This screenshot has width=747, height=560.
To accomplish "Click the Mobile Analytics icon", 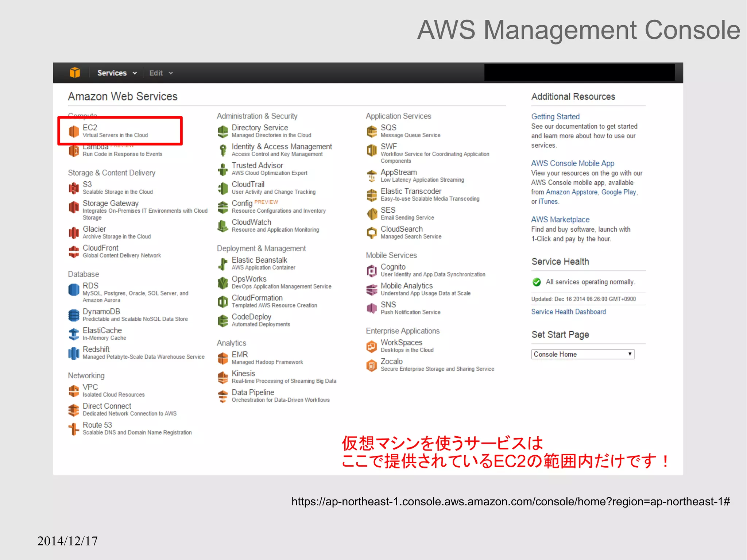I will coord(372,290).
